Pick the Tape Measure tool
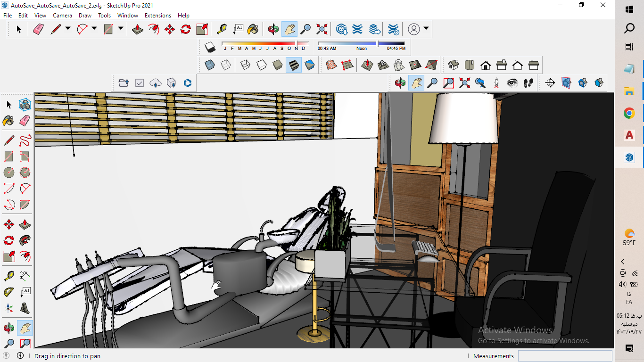This screenshot has width=644, height=362. tap(221, 29)
